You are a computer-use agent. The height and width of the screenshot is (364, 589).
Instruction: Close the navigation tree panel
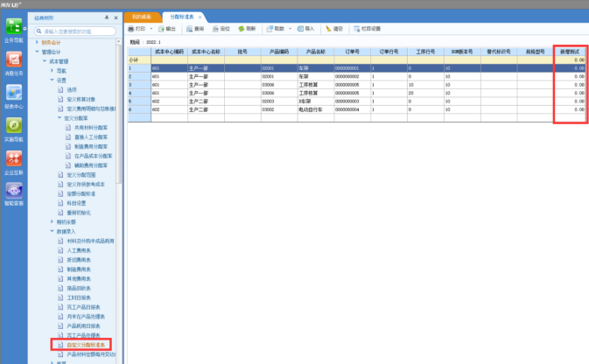click(x=116, y=17)
